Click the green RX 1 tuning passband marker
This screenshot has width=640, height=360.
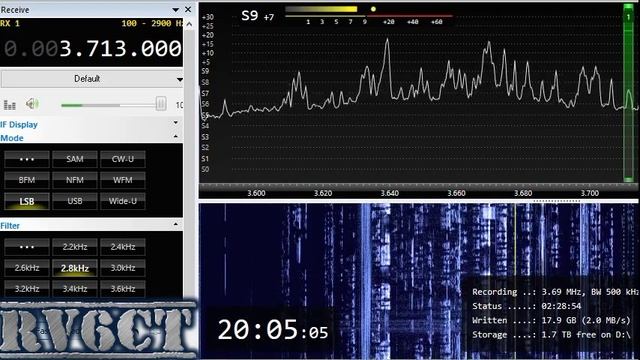point(628,93)
